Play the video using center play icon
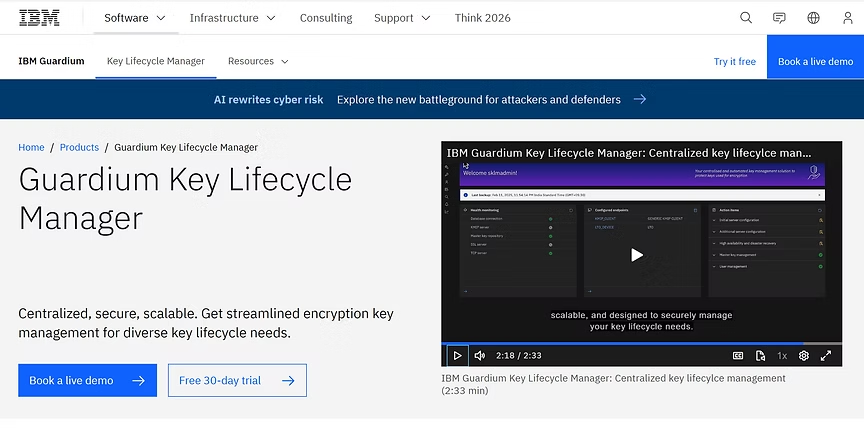This screenshot has width=864, height=430. (x=637, y=255)
